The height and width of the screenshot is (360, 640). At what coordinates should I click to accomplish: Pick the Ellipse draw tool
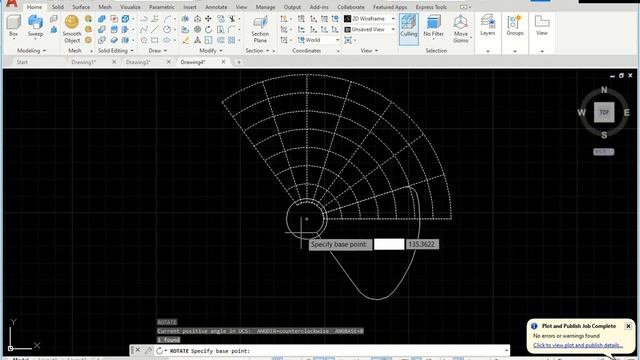click(x=167, y=40)
